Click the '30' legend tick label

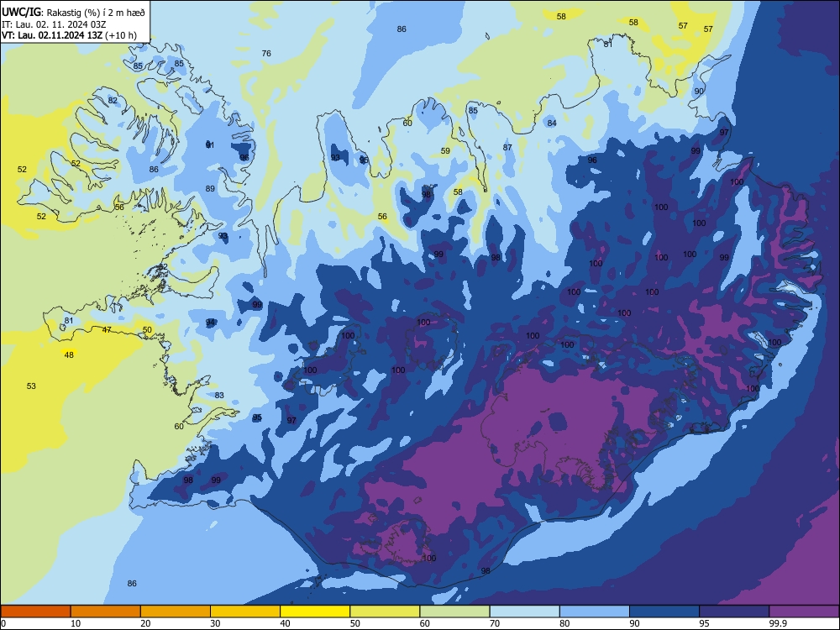pos(215,623)
